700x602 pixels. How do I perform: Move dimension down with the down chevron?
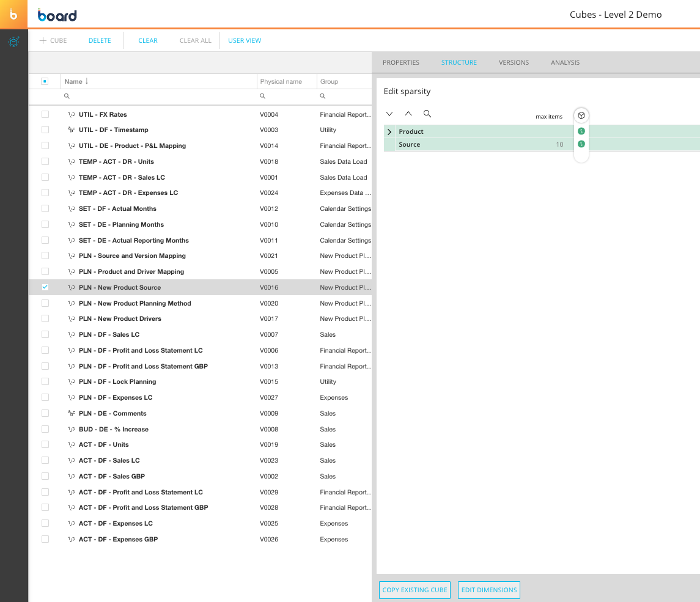[x=389, y=114]
